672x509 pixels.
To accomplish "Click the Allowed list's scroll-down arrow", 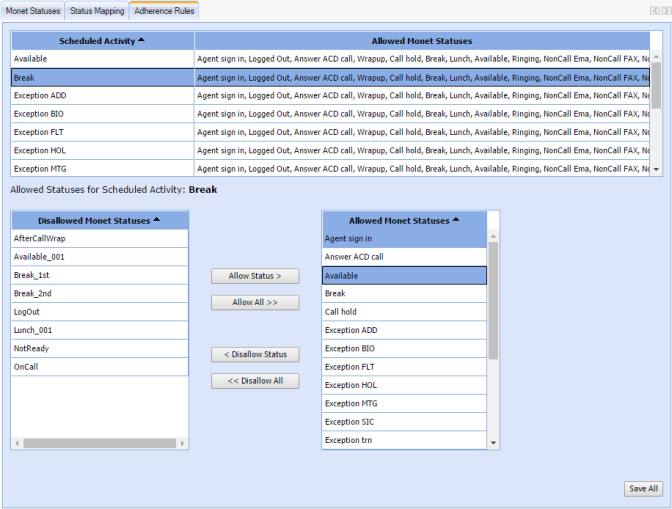I will pyautogui.click(x=494, y=443).
